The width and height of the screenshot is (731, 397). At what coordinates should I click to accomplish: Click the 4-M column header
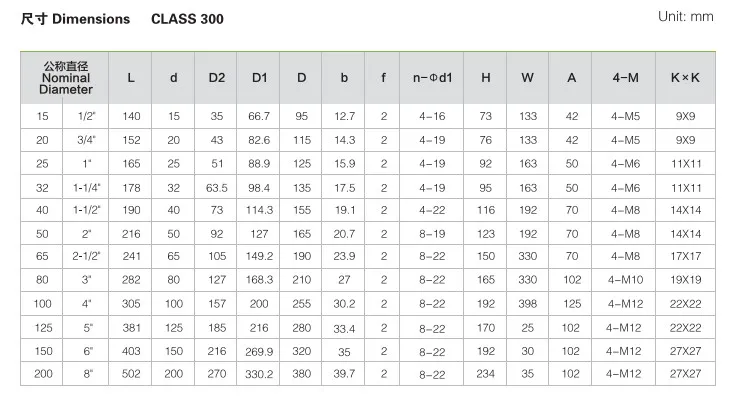coord(624,78)
